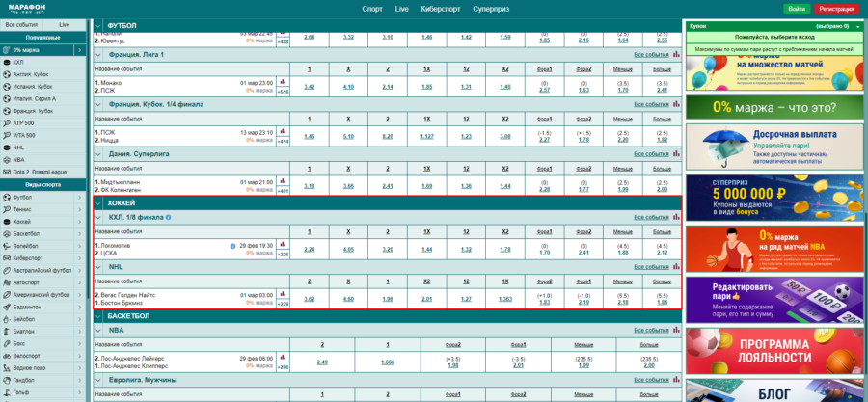Click the green Войти button

796,8
